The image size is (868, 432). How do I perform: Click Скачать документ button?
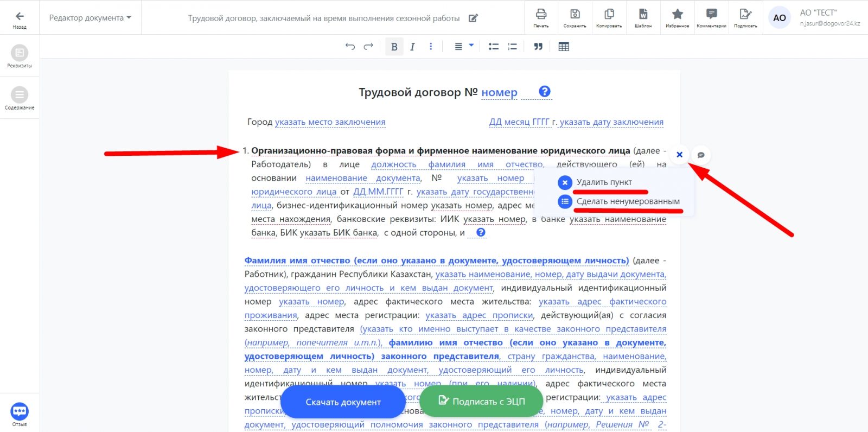(x=343, y=402)
